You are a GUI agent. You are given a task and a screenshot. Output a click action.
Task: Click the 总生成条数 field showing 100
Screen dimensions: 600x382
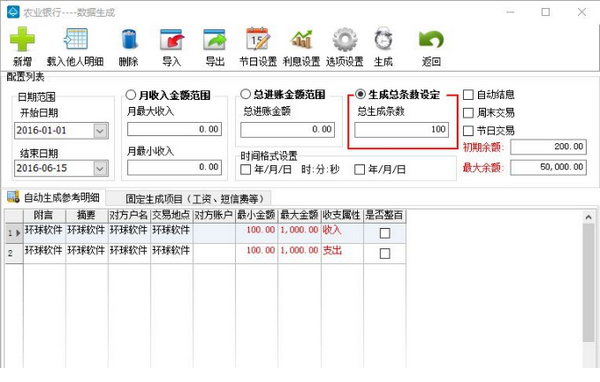pyautogui.click(x=401, y=129)
